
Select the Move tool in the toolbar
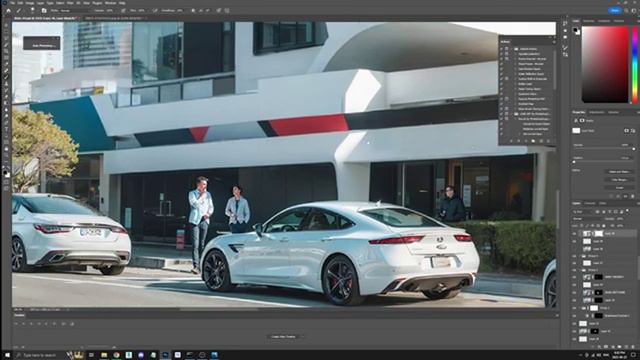pyautogui.click(x=6, y=25)
